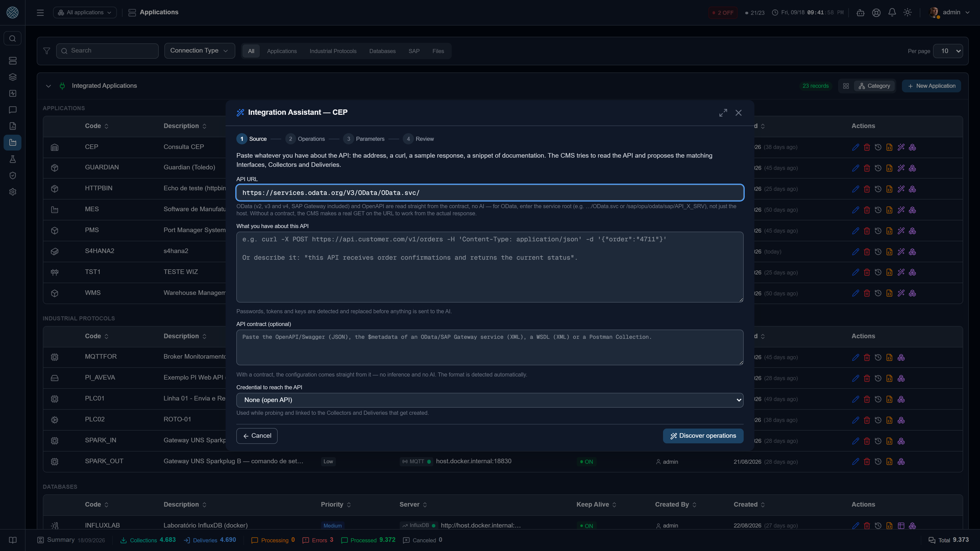
Task: Open the stacked layers icon in the sidebar
Action: (13, 77)
